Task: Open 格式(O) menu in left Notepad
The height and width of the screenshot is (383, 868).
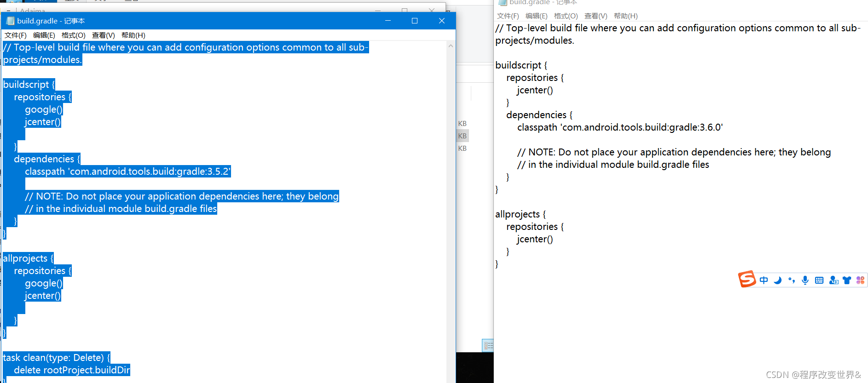Action: pyautogui.click(x=73, y=35)
